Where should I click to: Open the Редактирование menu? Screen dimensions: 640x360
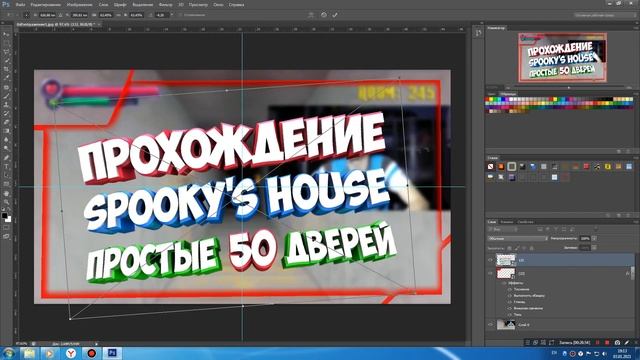coord(45,4)
